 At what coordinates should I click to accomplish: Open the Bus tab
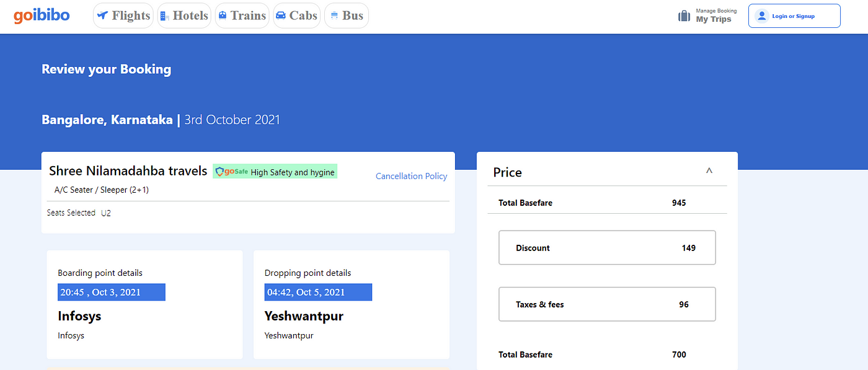point(347,15)
